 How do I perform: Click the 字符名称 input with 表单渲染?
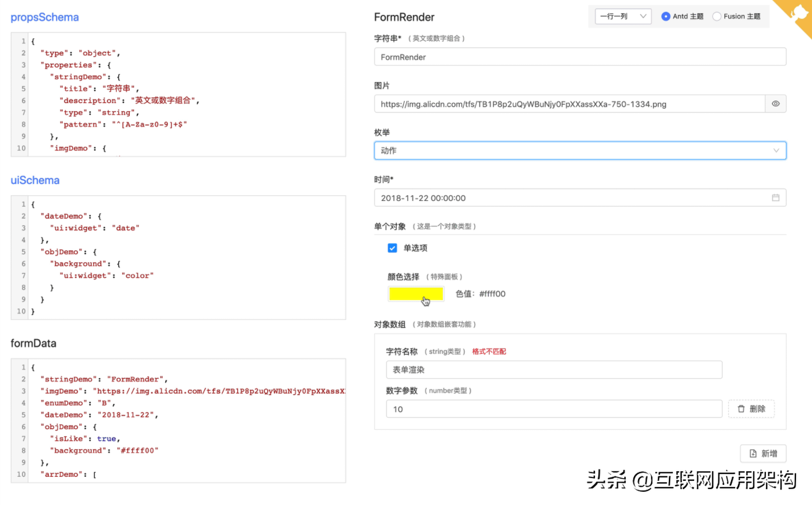pos(554,370)
